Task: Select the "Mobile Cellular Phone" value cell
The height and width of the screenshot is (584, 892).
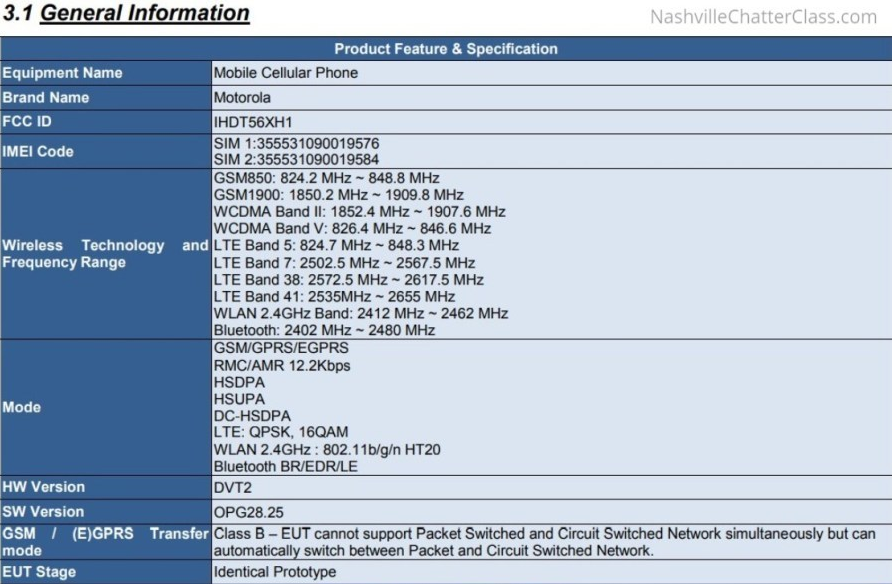Action: tap(286, 73)
